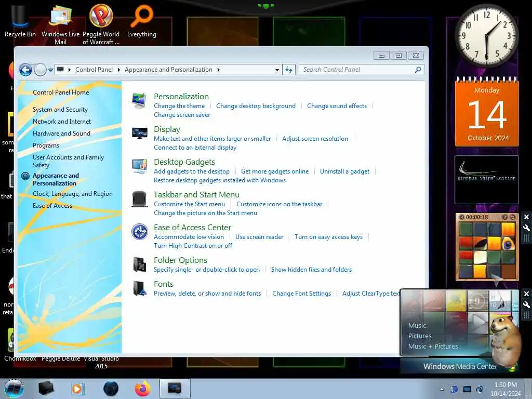
Task: Open the Display monitor icon
Action: point(139,134)
